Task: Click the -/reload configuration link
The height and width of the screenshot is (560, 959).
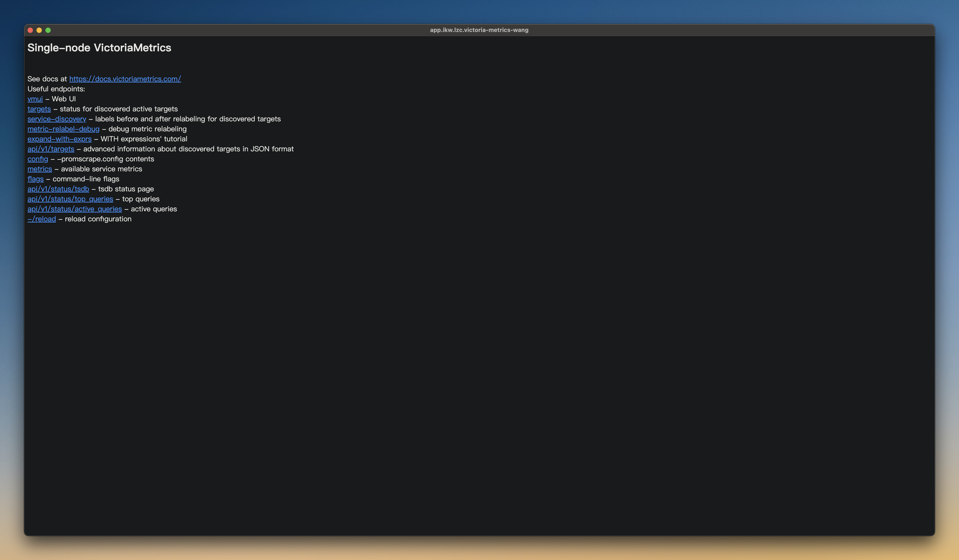Action: 42,219
